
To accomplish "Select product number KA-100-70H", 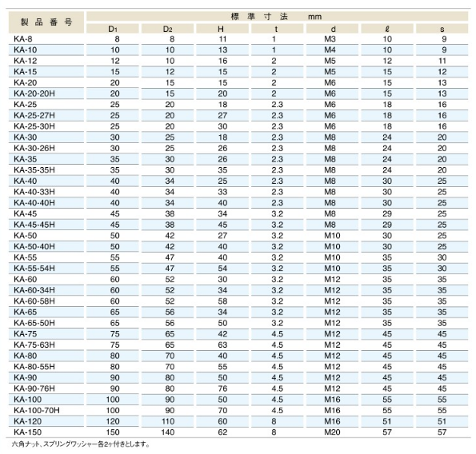I will (x=37, y=410).
